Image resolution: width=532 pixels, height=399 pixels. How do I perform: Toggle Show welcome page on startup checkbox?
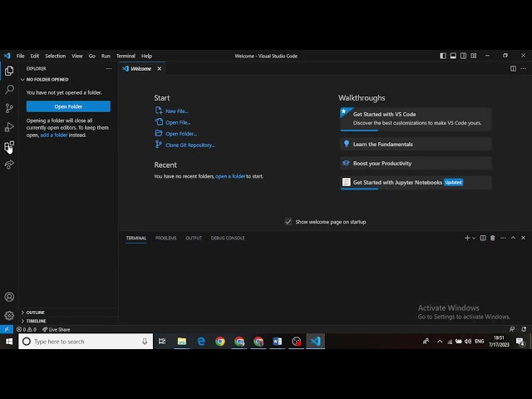(x=288, y=222)
